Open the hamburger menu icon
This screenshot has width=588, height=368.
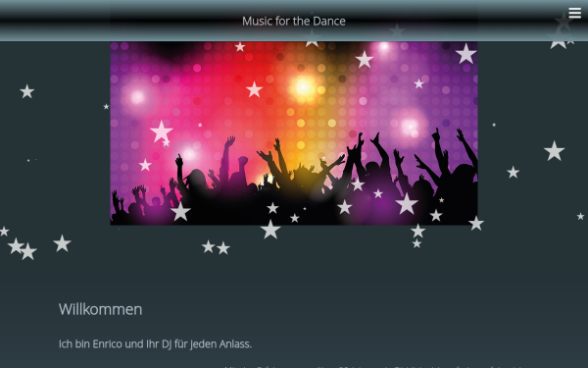tap(574, 13)
